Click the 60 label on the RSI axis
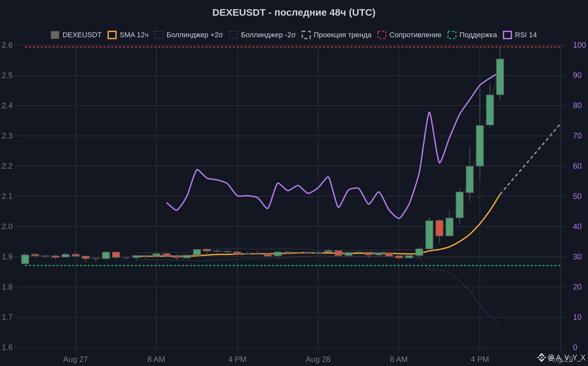The height and width of the screenshot is (366, 588). coord(577,166)
